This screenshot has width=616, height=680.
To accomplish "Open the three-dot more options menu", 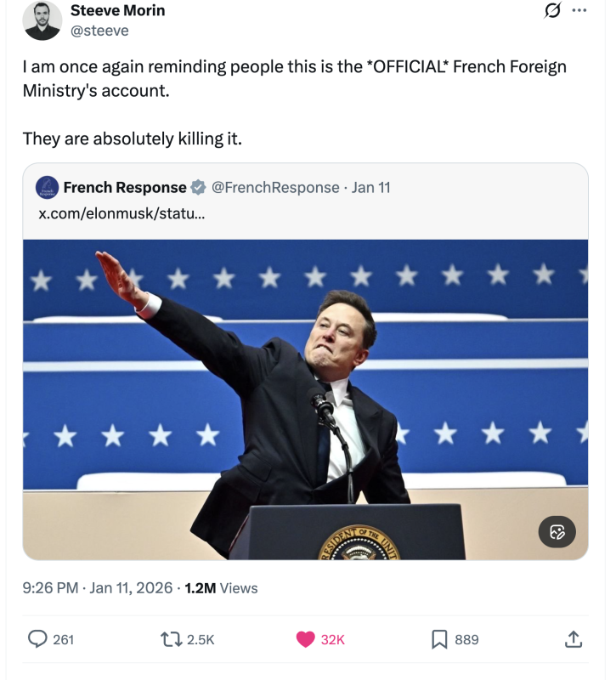I will pos(579,11).
